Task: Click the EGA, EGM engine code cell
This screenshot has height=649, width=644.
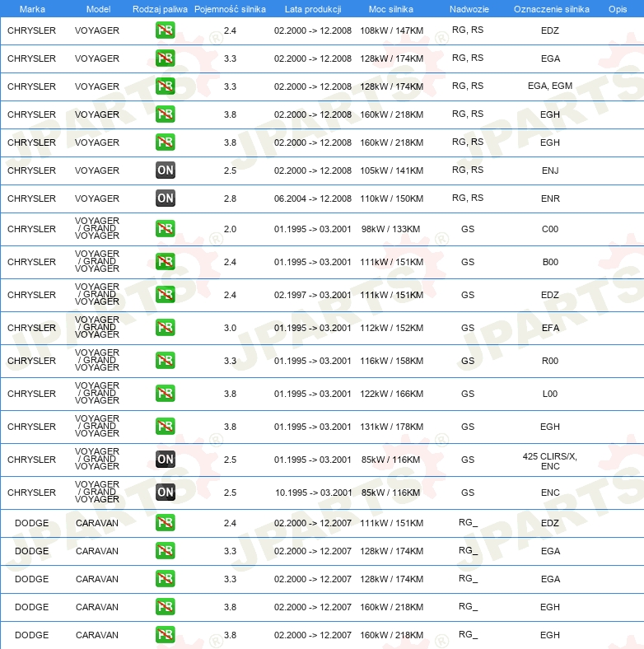Action: click(x=550, y=86)
